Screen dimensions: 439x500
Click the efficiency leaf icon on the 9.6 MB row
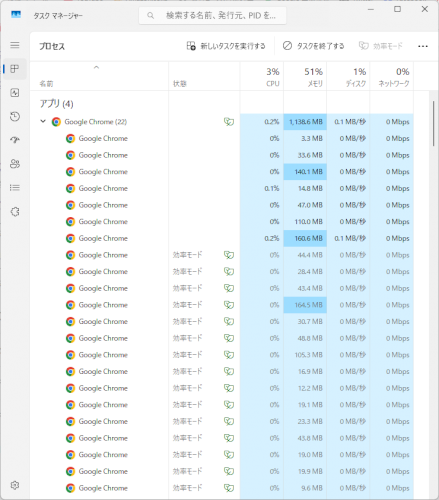pyautogui.click(x=229, y=488)
